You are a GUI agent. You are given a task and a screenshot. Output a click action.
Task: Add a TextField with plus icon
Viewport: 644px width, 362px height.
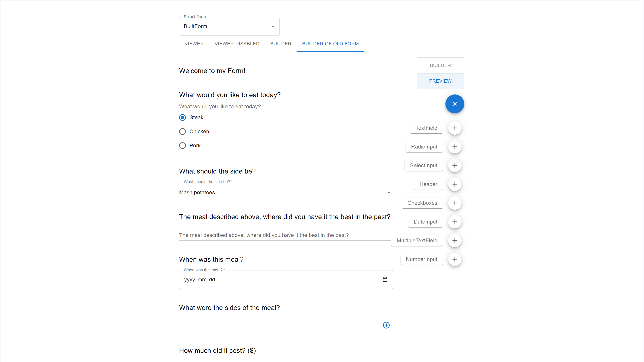pyautogui.click(x=454, y=128)
